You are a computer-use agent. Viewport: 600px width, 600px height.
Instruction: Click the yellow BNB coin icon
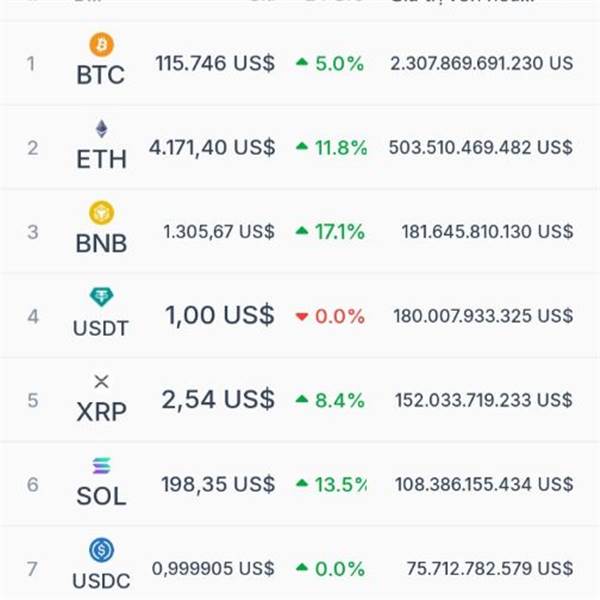tap(101, 213)
